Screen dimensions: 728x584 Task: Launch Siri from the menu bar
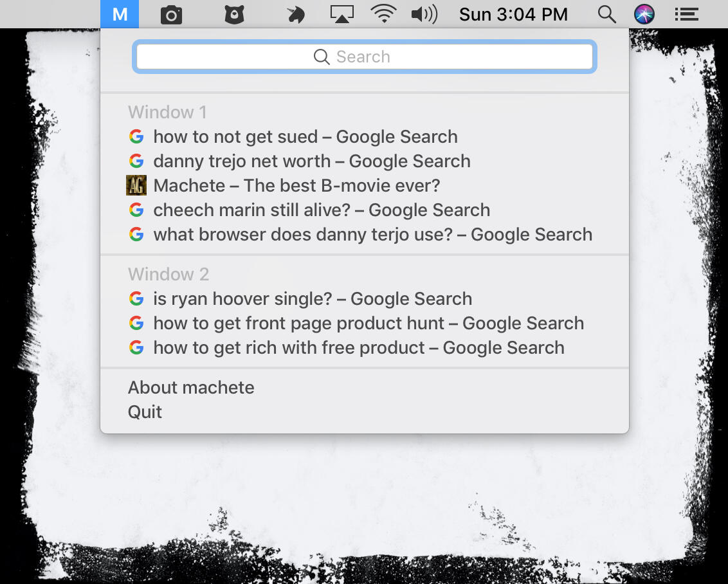pyautogui.click(x=644, y=14)
